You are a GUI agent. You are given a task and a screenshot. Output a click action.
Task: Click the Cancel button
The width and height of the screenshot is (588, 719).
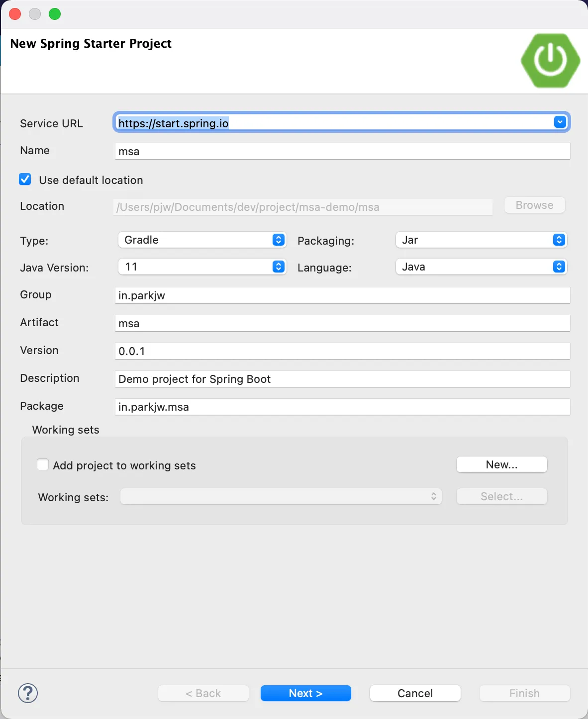tap(415, 693)
